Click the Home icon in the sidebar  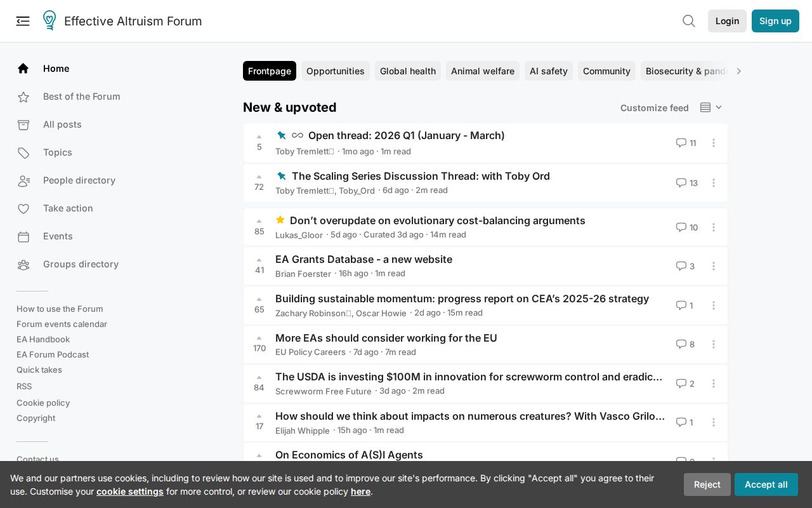23,68
